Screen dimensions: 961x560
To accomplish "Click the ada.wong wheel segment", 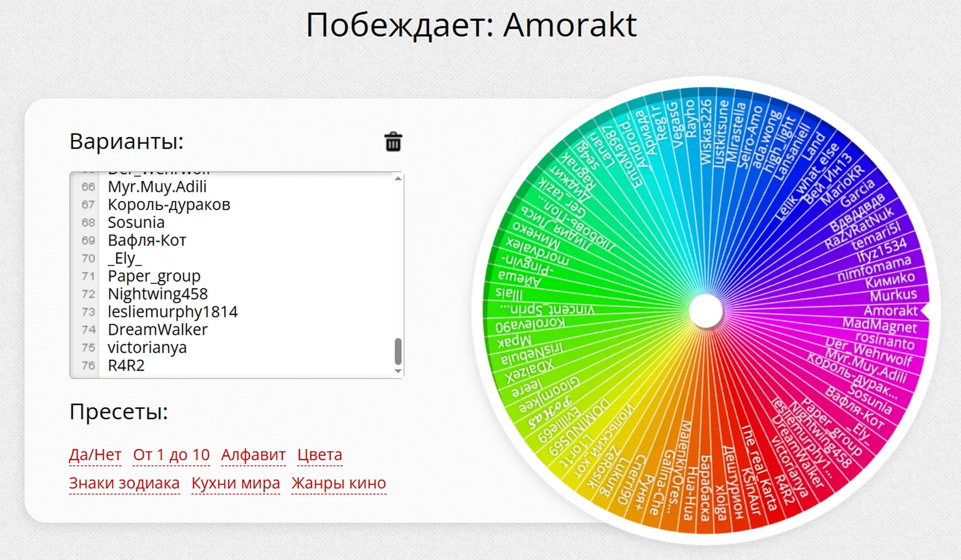I will pos(766,139).
